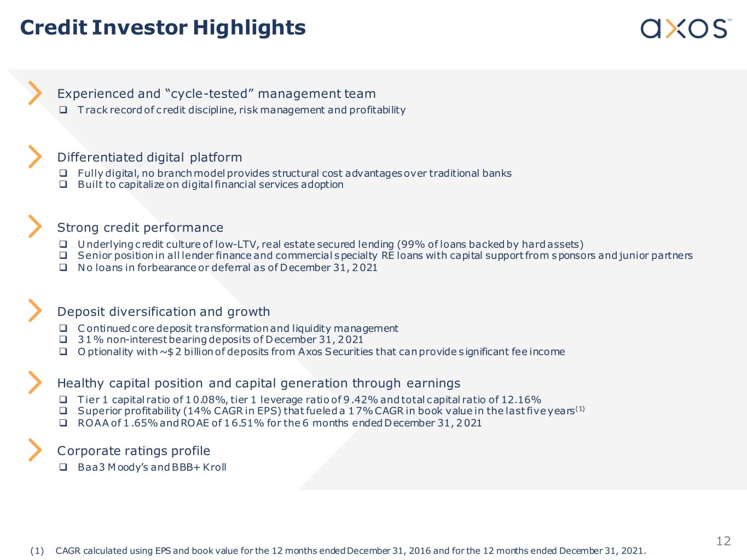Click orange chevron beside Strong credit performance

click(x=35, y=226)
